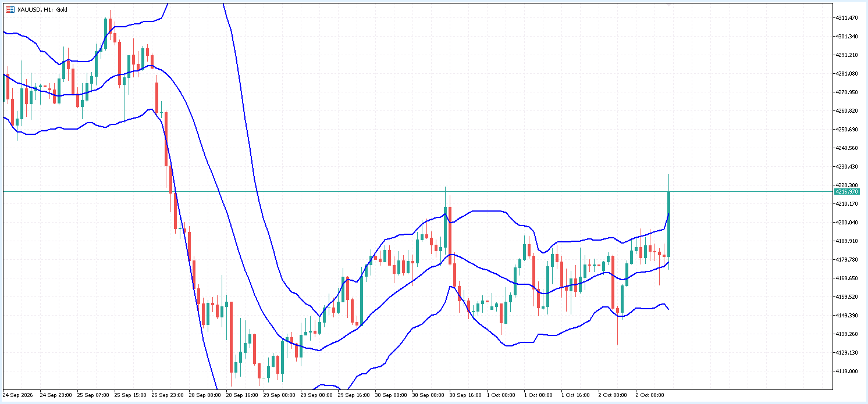Screen dimensions: 868x404
Task: Click the 4230.430 price axis label
Action: [x=847, y=167]
